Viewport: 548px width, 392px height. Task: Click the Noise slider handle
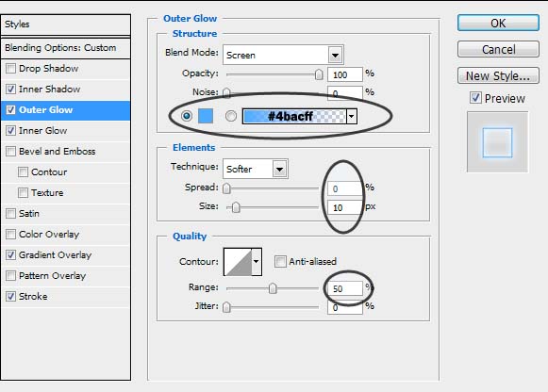click(x=226, y=92)
